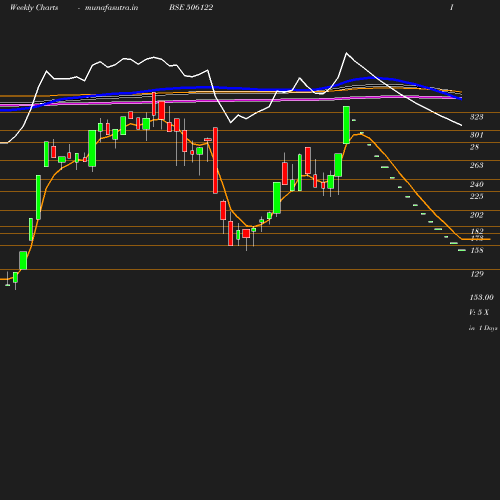The image size is (500, 500).
Task: Select the 129 price level label
Action: (x=477, y=274)
